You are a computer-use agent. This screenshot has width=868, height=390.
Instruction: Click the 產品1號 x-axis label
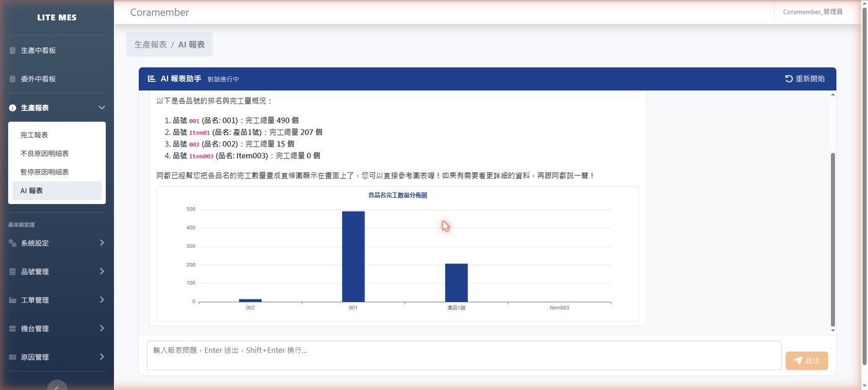[456, 308]
